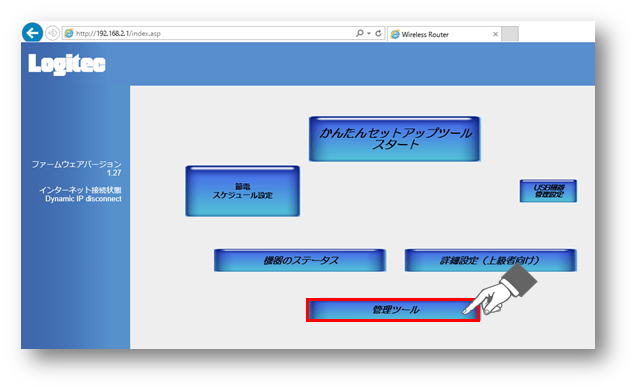Image resolution: width=637 pixels, height=391 pixels.
Task: Click the greyed forward navigation arrow
Action: coord(52,33)
